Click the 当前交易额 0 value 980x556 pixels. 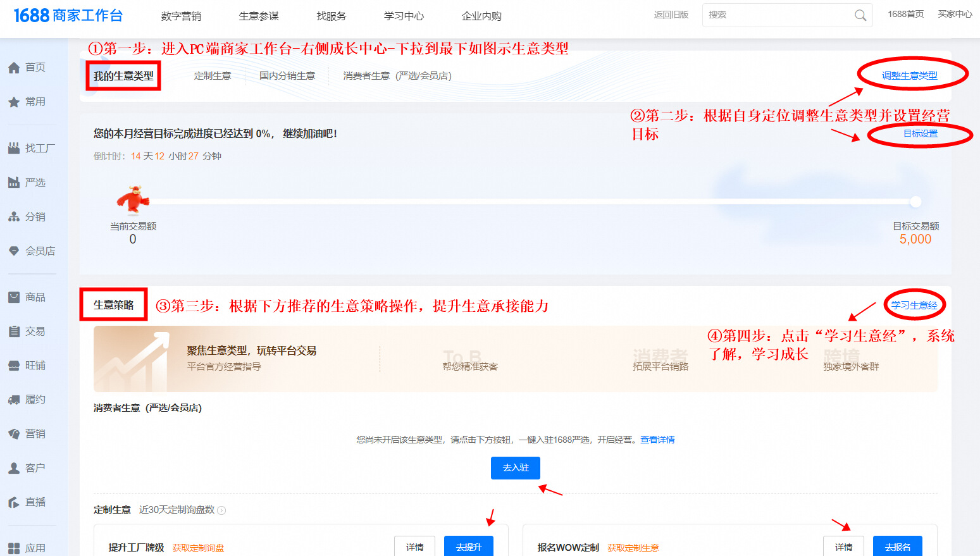pyautogui.click(x=133, y=239)
